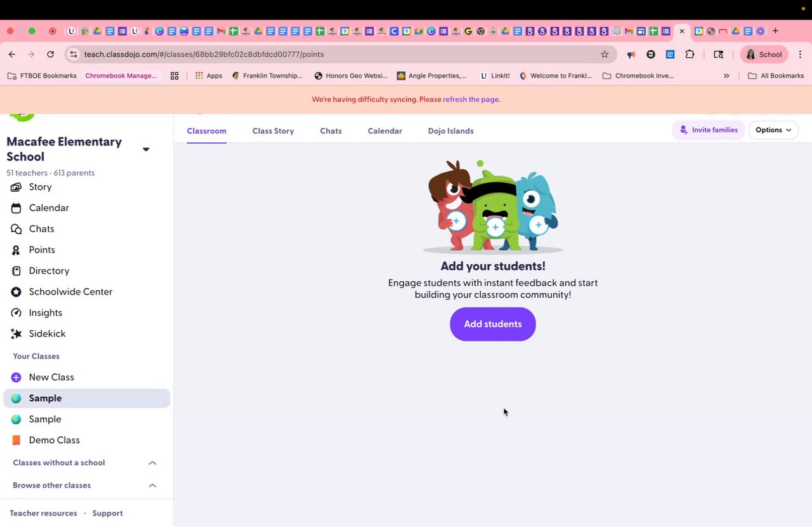
Task: Click the black circular extension icon
Action: 651,55
